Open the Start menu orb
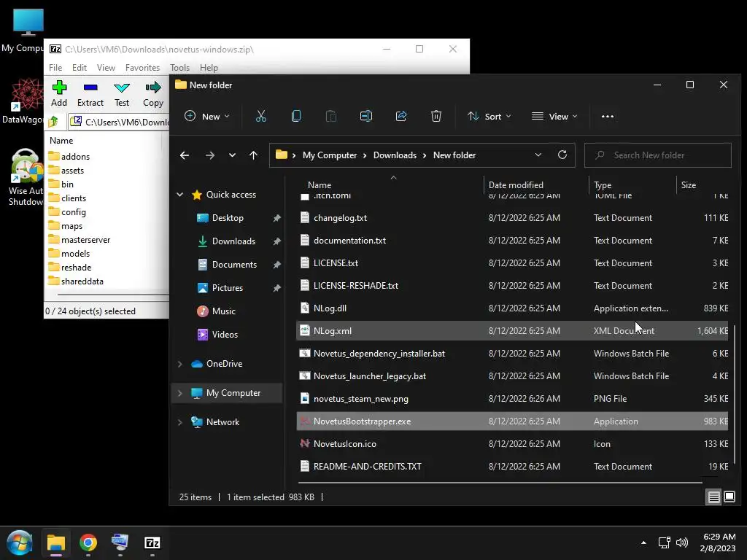The image size is (747, 560). pyautogui.click(x=20, y=542)
